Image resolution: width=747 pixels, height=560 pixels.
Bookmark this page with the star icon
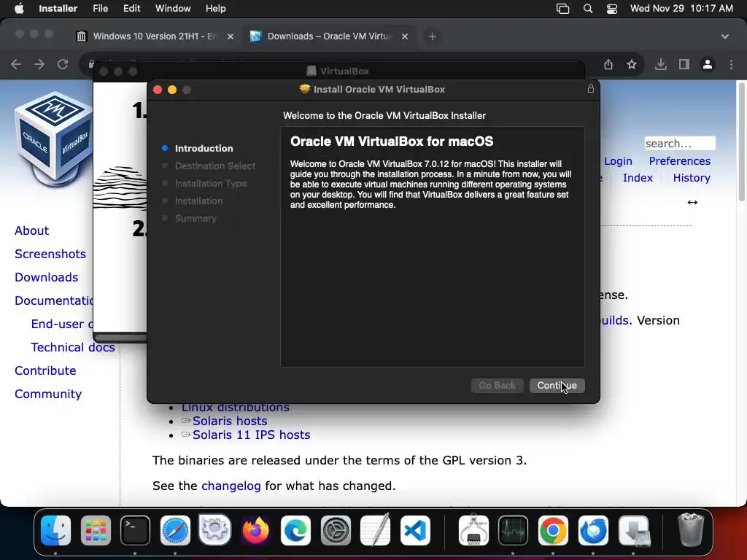pos(632,64)
